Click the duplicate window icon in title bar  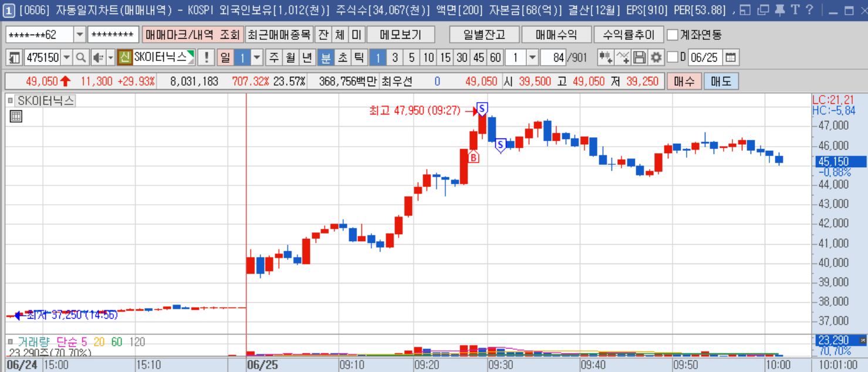click(x=763, y=9)
